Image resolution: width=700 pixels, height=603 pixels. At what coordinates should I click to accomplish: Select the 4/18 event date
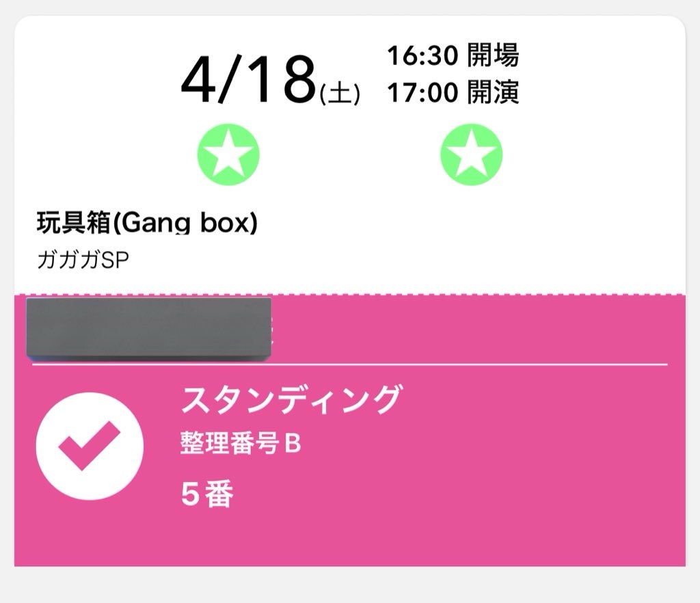tap(248, 82)
